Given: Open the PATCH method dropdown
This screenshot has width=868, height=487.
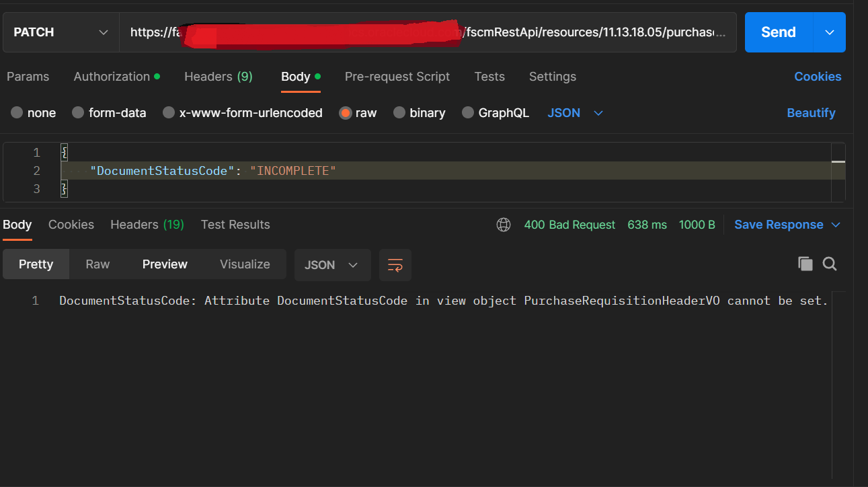Looking at the screenshot, I should coord(61,32).
